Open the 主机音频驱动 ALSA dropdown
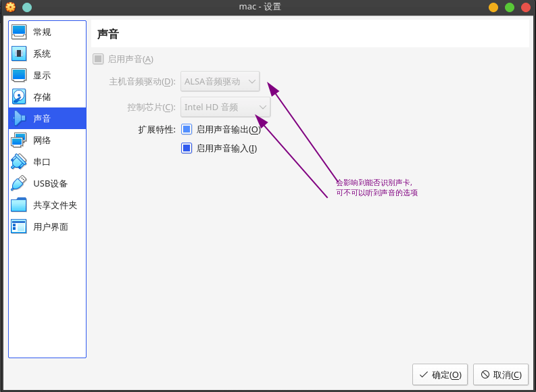536x392 pixels. pos(220,81)
